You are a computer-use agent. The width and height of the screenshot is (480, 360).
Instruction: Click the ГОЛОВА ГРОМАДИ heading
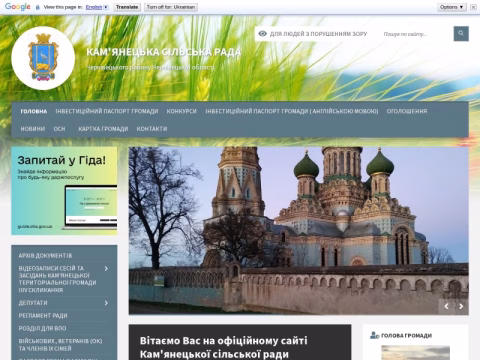click(x=406, y=335)
